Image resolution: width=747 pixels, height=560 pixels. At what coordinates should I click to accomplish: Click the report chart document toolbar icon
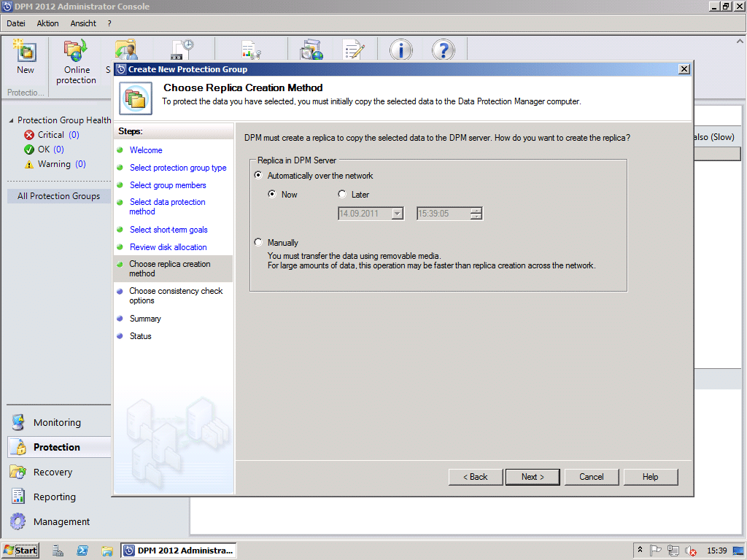click(x=251, y=50)
